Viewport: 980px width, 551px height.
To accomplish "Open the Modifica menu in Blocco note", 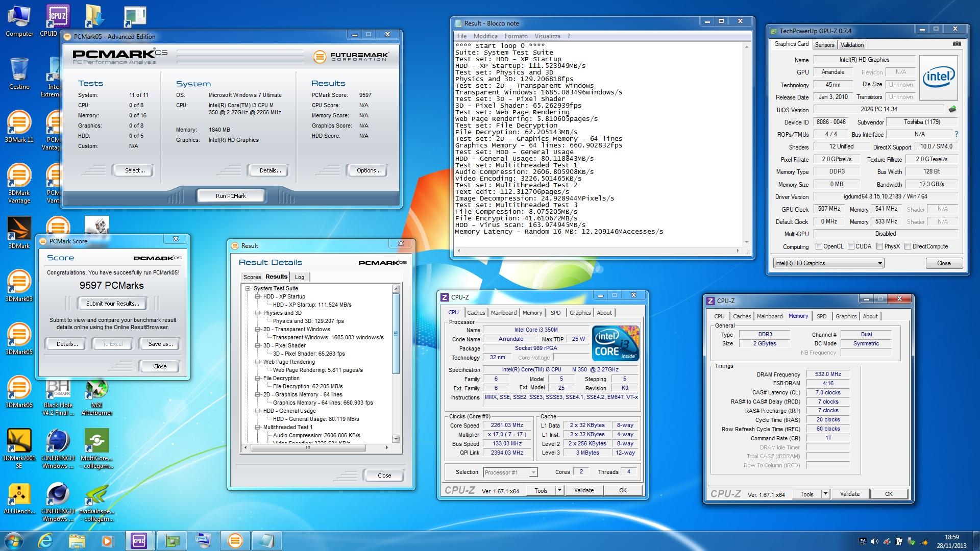I will click(485, 36).
